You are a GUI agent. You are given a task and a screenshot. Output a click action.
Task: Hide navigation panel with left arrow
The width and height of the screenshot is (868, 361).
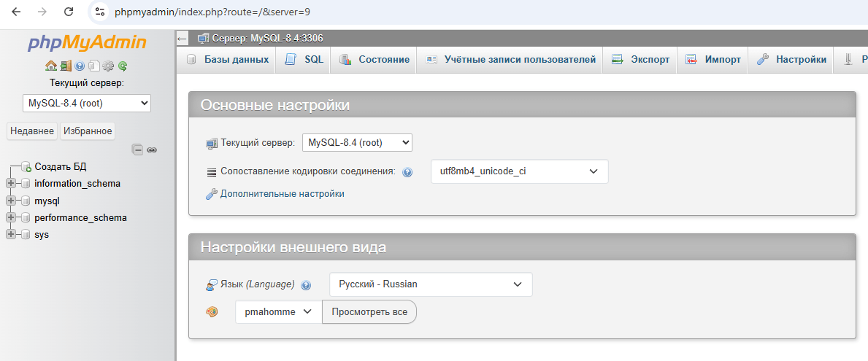(182, 39)
